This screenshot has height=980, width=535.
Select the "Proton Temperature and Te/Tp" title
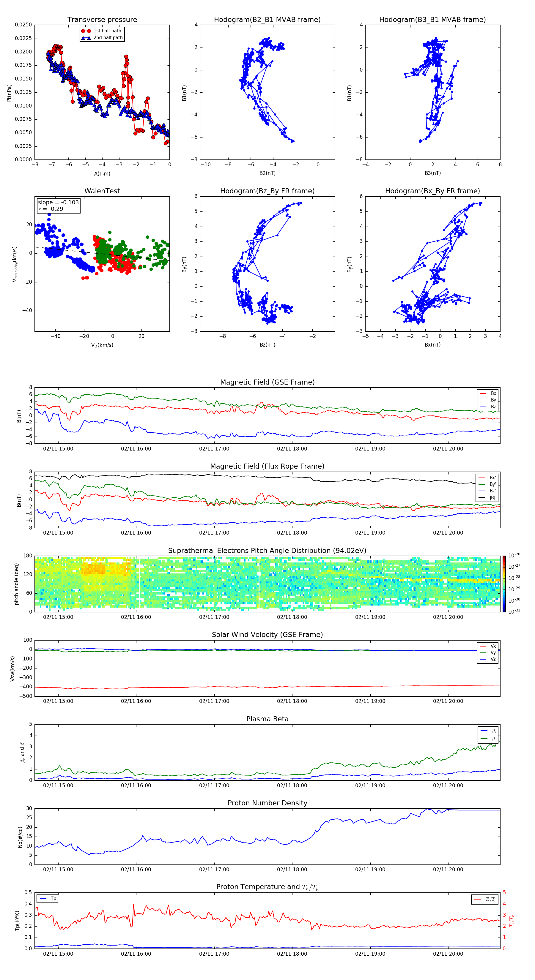(x=267, y=887)
